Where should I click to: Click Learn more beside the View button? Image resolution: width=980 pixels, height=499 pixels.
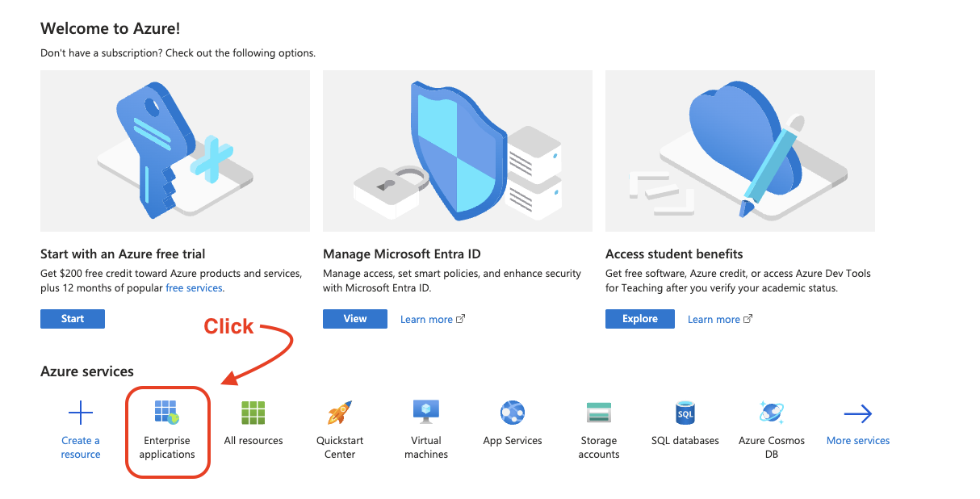(427, 318)
